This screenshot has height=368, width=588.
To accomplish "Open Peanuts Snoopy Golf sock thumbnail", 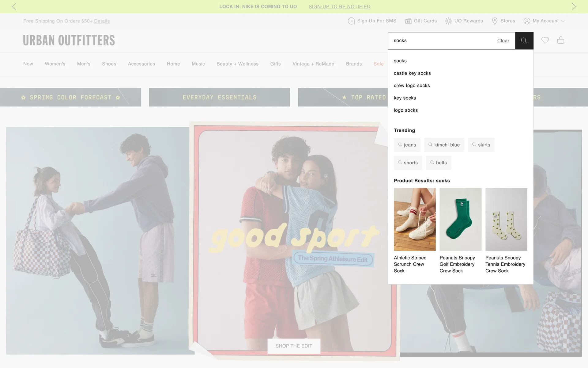I will click(x=460, y=219).
